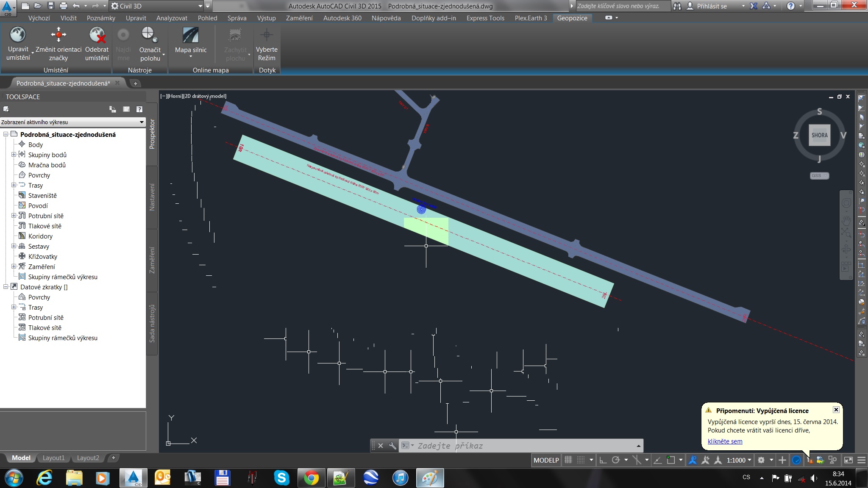This screenshot has height=488, width=868.
Task: Click Odebrat umístění icon
Action: pos(97,35)
